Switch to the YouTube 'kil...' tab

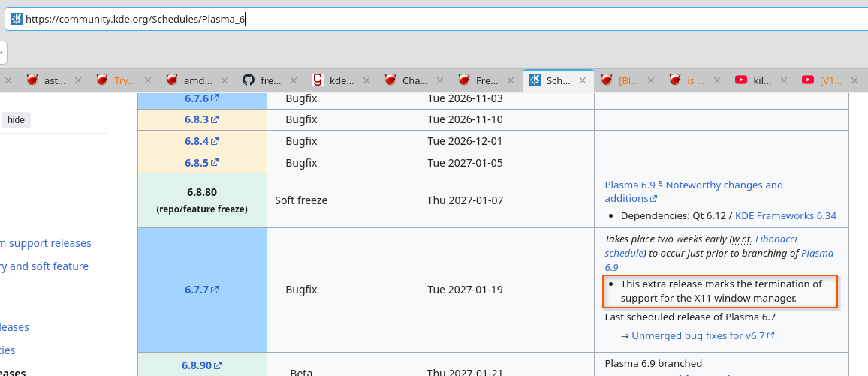point(763,80)
